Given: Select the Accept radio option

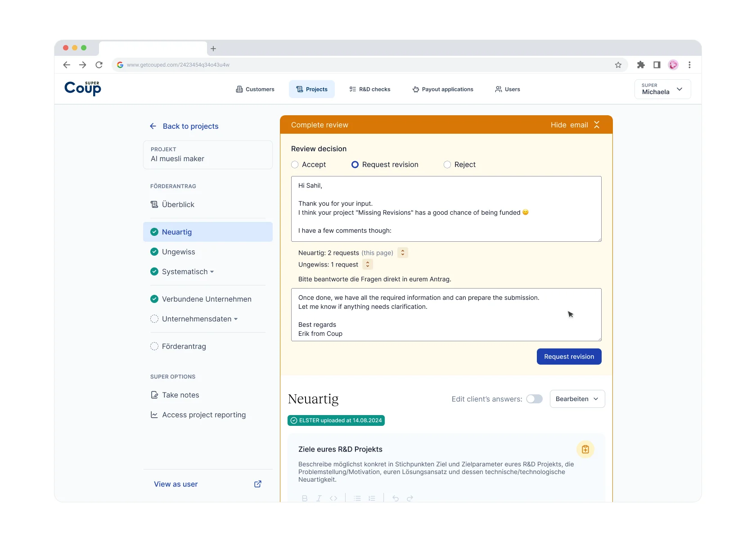Looking at the screenshot, I should 295,165.
